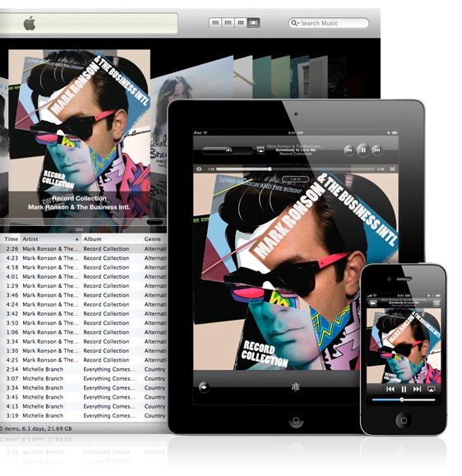Select the 4:58 Mark Ronson track row
462x476 pixels.
(84, 267)
